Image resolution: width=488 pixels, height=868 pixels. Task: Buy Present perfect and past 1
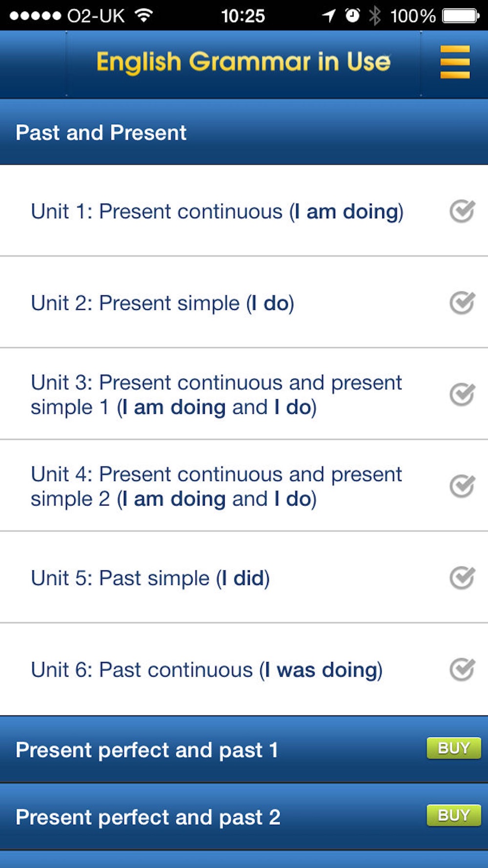(454, 748)
